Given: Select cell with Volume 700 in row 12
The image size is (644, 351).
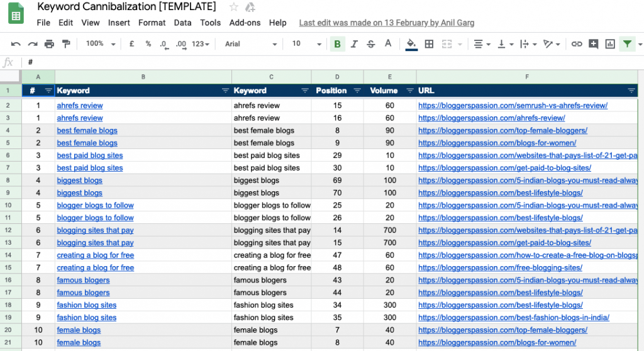Looking at the screenshot, I should tap(390, 230).
